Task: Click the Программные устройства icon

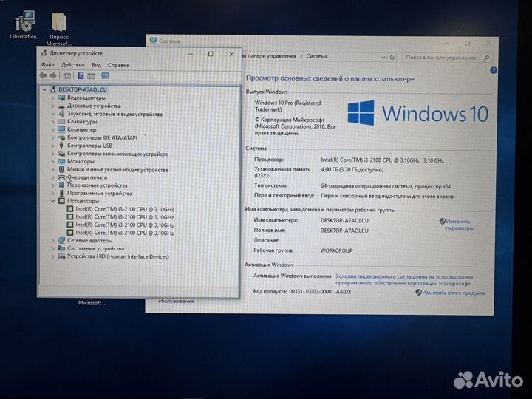Action: (x=61, y=193)
